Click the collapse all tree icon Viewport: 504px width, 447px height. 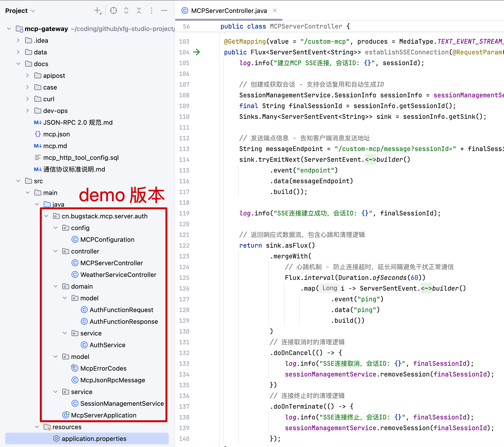click(139, 10)
